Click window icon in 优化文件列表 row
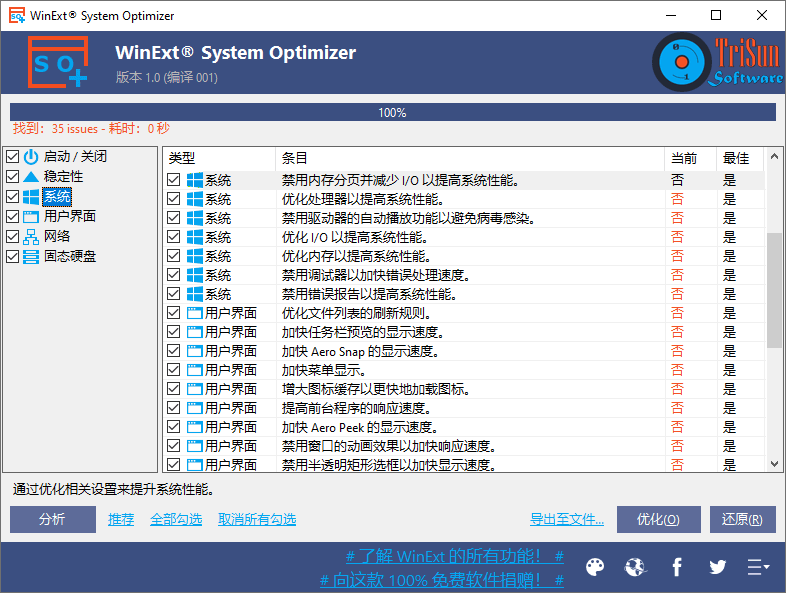Screen dimensions: 786x593 click(195, 313)
